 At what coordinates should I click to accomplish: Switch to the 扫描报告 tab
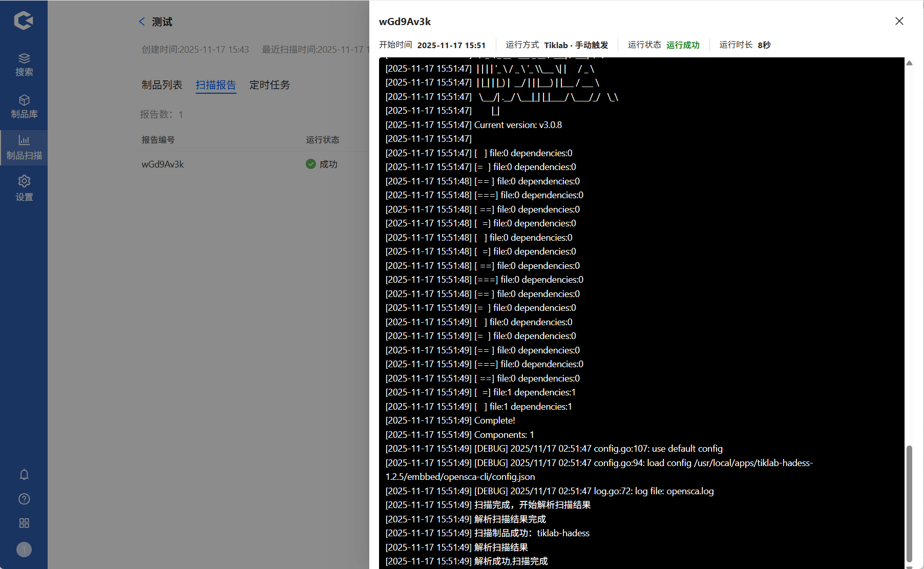point(216,85)
